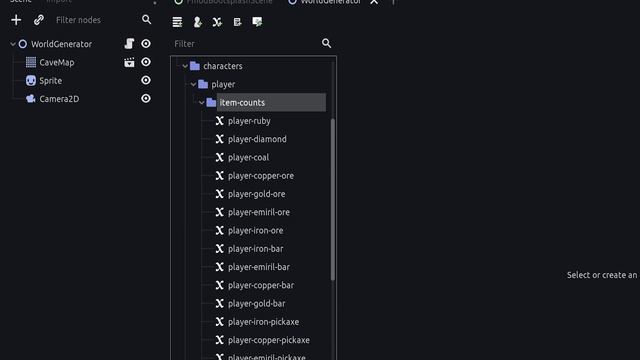Select the CaveMap node
This screenshot has height=360, width=640.
57,62
